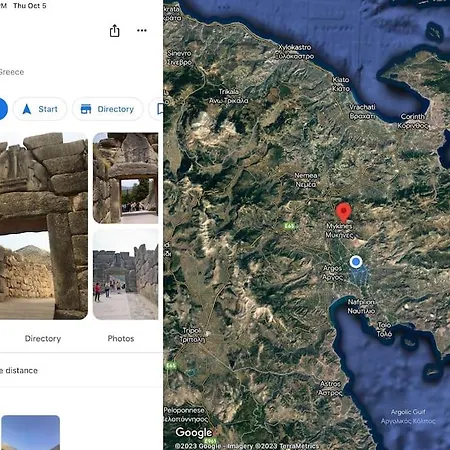Image resolution: width=450 pixels, height=450 pixels.
Task: Tap the bookmark save icon chip
Action: 156,109
